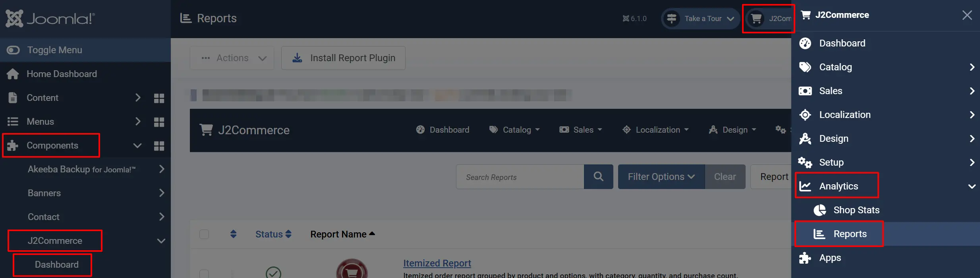Collapse the Components chevron
Image resolution: width=980 pixels, height=278 pixels.
click(137, 145)
